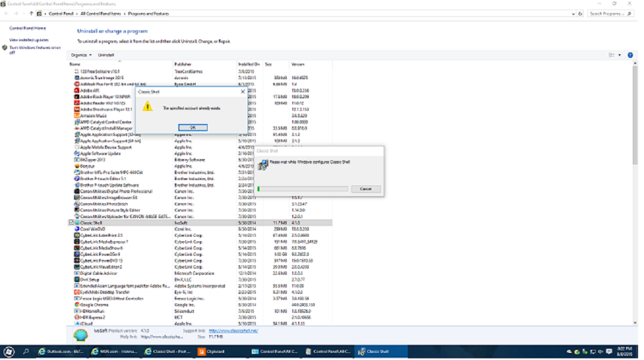Click the volume icon in the system tray
This screenshot has height=360, width=644.
[600, 352]
